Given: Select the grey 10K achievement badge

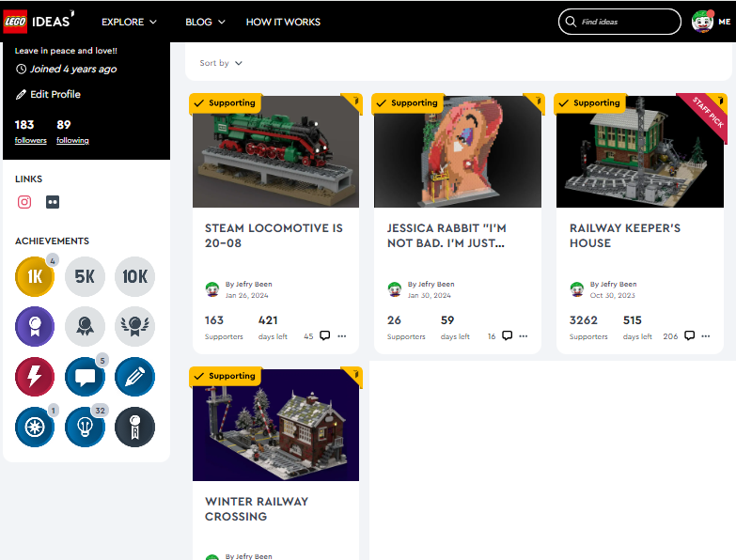Looking at the screenshot, I should point(134,276).
